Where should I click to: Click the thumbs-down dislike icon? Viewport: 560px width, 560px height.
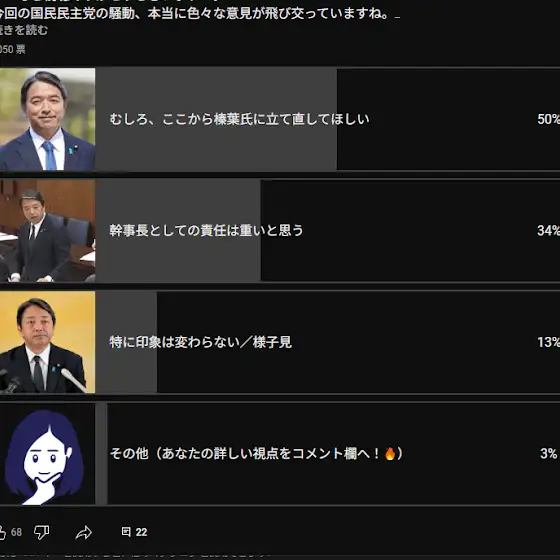(42, 532)
